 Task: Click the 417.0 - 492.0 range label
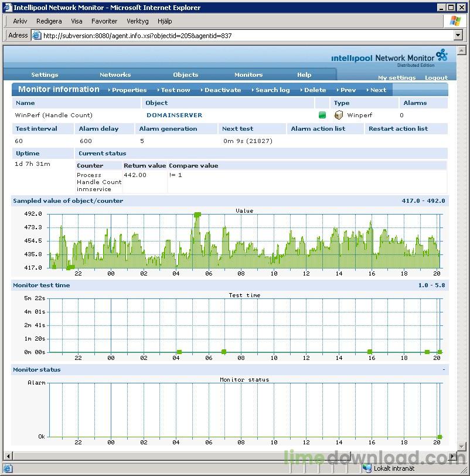(x=423, y=200)
